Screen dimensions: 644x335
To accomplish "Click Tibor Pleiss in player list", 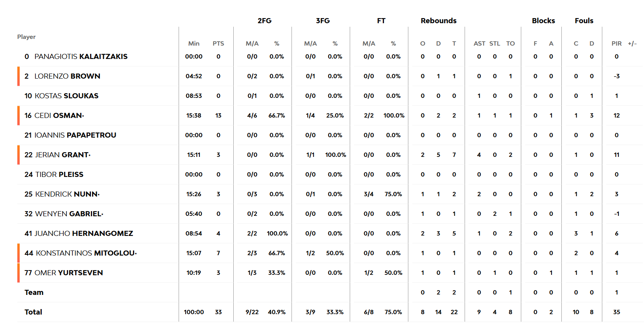I will [59, 175].
